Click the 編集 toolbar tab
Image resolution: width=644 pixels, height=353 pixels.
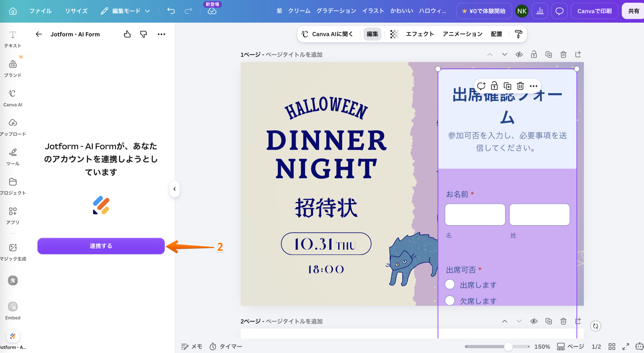tap(372, 34)
